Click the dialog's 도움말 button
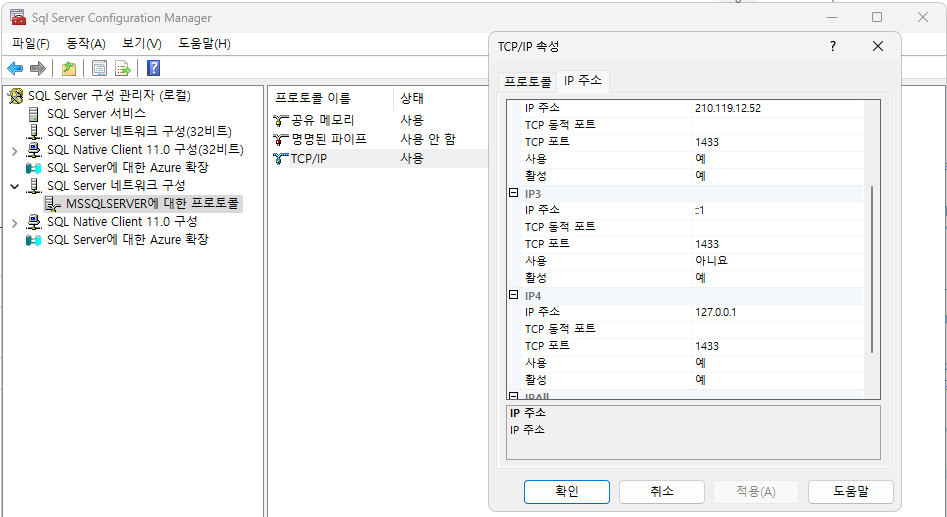The width and height of the screenshot is (947, 517). click(x=850, y=492)
